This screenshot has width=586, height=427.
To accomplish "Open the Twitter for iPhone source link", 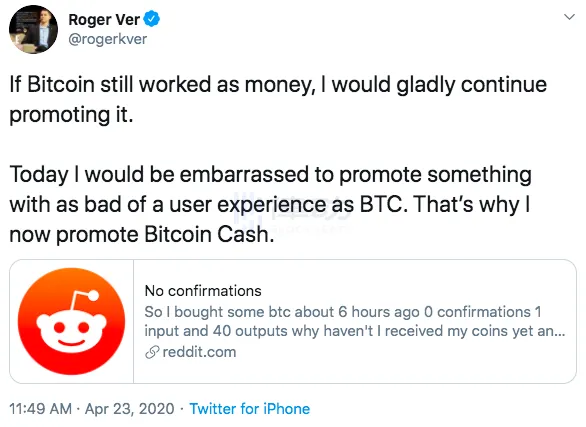I will tap(250, 409).
